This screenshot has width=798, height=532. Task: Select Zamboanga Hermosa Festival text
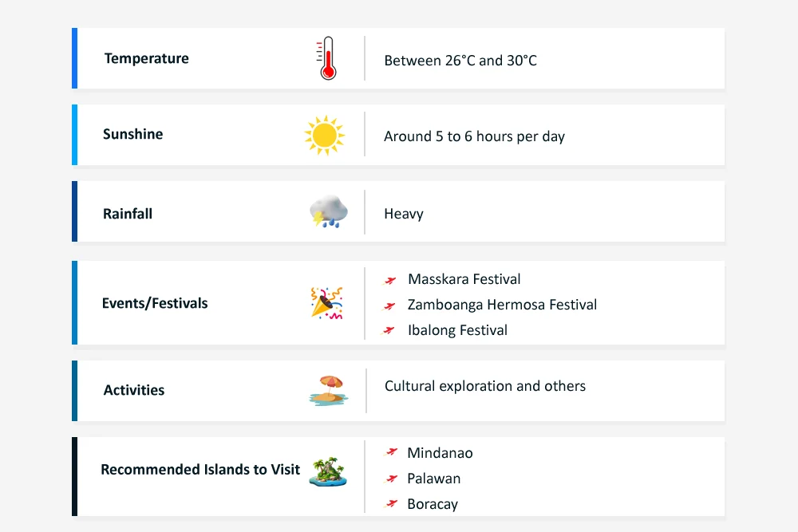pyautogui.click(x=502, y=305)
